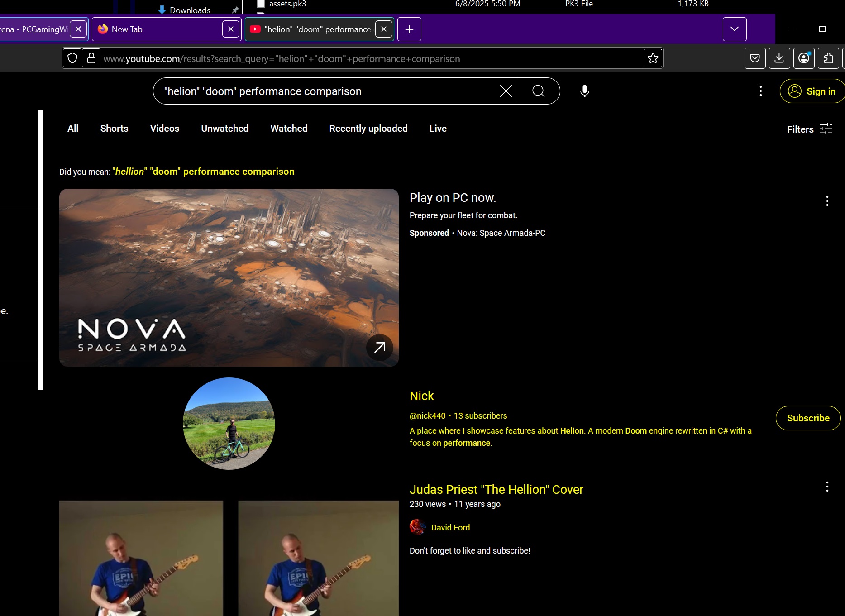
Task: Open the Firefox account icon
Action: click(804, 58)
